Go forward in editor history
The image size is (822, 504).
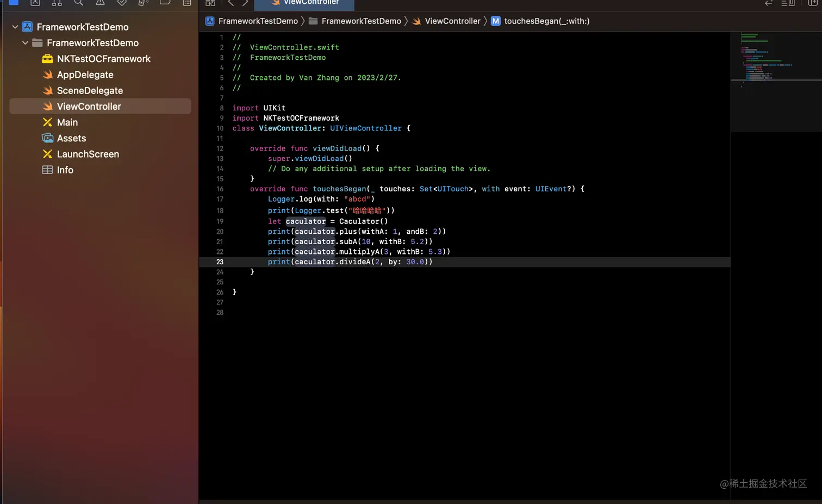[x=245, y=3]
